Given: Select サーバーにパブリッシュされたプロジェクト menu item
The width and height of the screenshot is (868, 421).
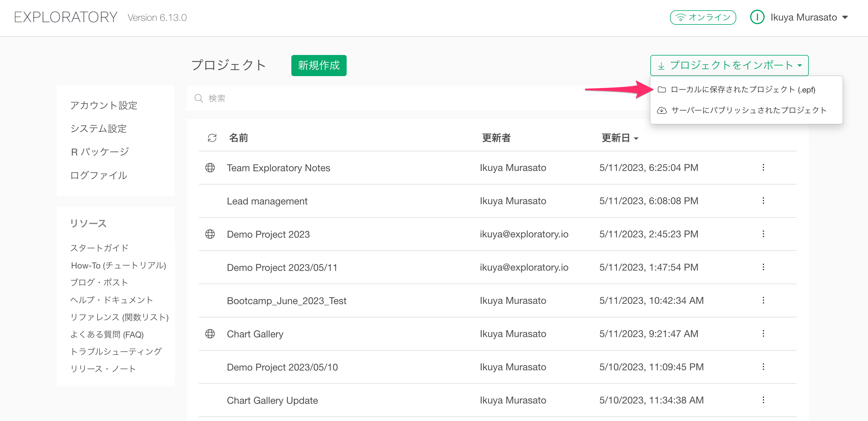Looking at the screenshot, I should click(748, 110).
